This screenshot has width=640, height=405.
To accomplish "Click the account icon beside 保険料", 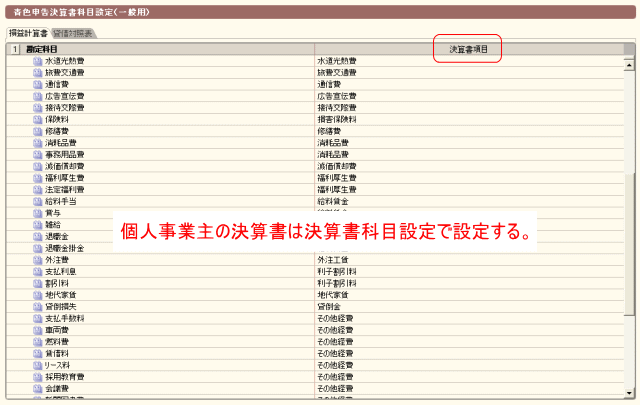I will (38, 120).
